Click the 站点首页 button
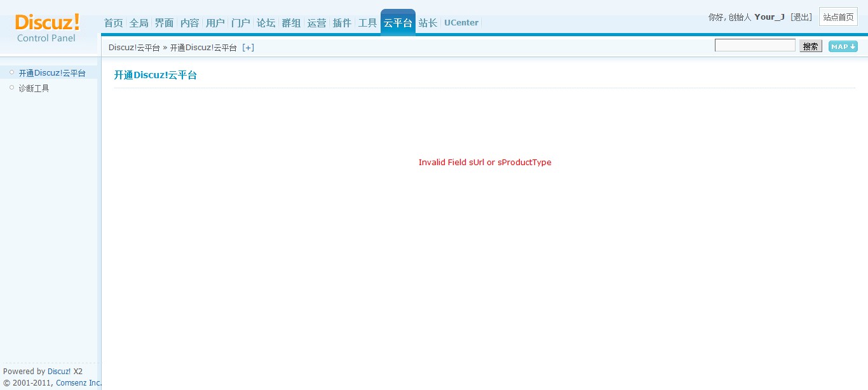Screen dimensions: 868x390 pos(838,17)
